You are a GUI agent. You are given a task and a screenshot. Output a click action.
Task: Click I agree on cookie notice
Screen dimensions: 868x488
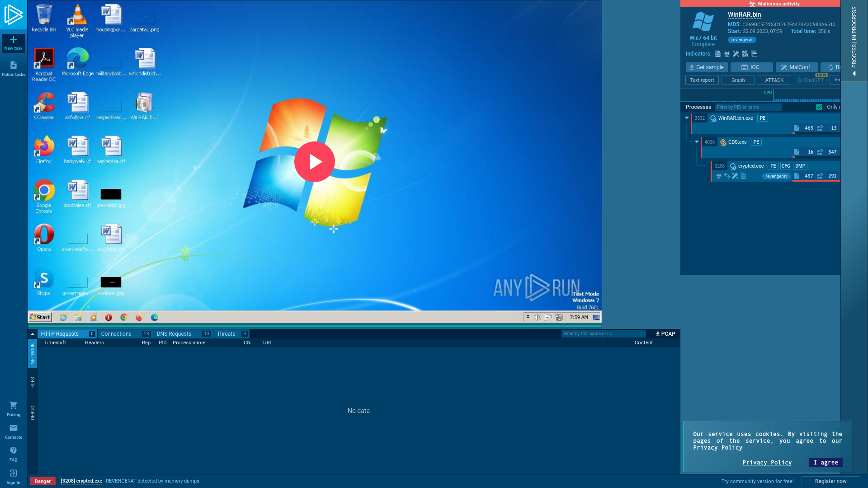(x=826, y=462)
